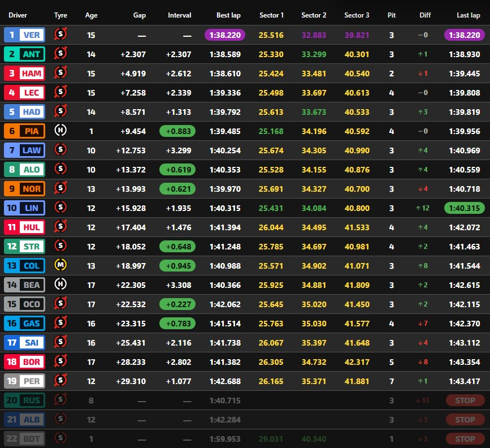Click the "Interval" column header

point(179,15)
